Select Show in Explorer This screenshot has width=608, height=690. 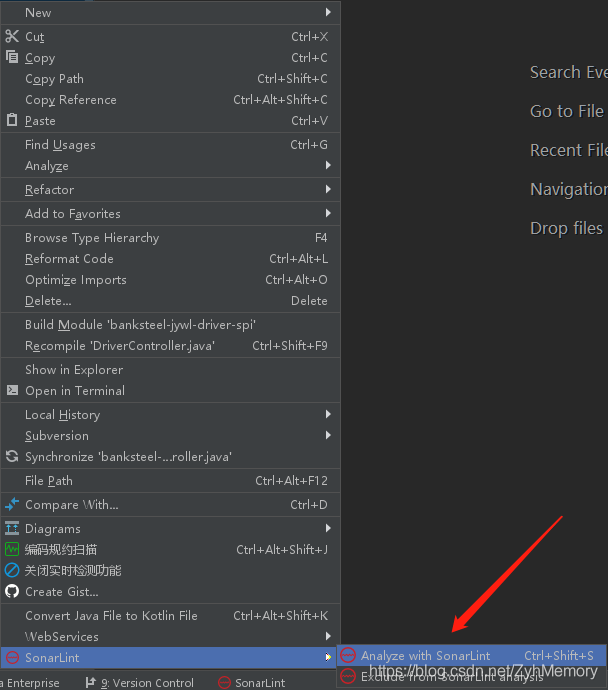[171, 370]
